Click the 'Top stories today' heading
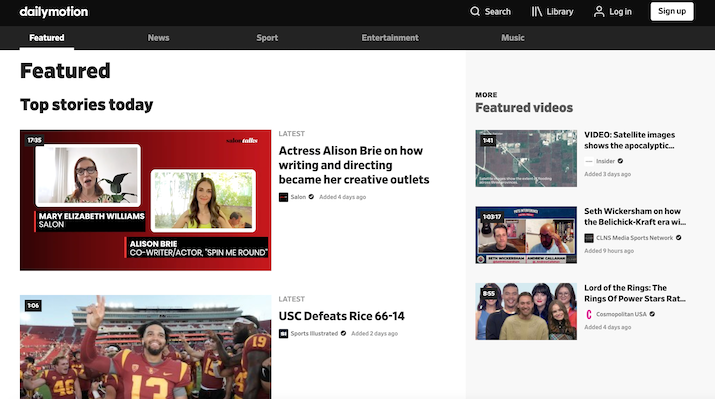 point(87,104)
